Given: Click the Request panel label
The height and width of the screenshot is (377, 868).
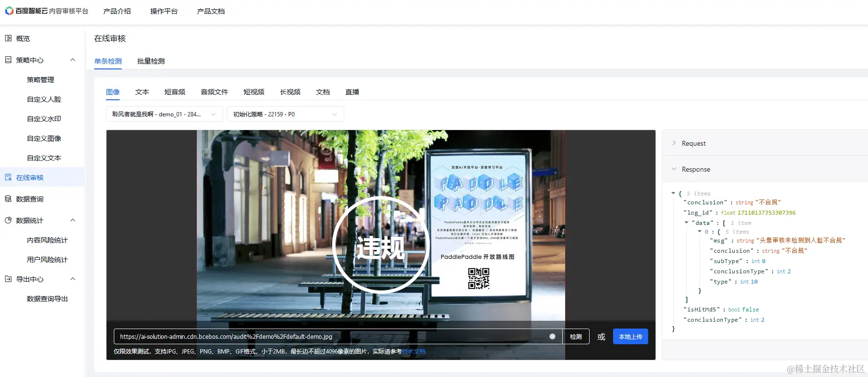Looking at the screenshot, I should 694,143.
